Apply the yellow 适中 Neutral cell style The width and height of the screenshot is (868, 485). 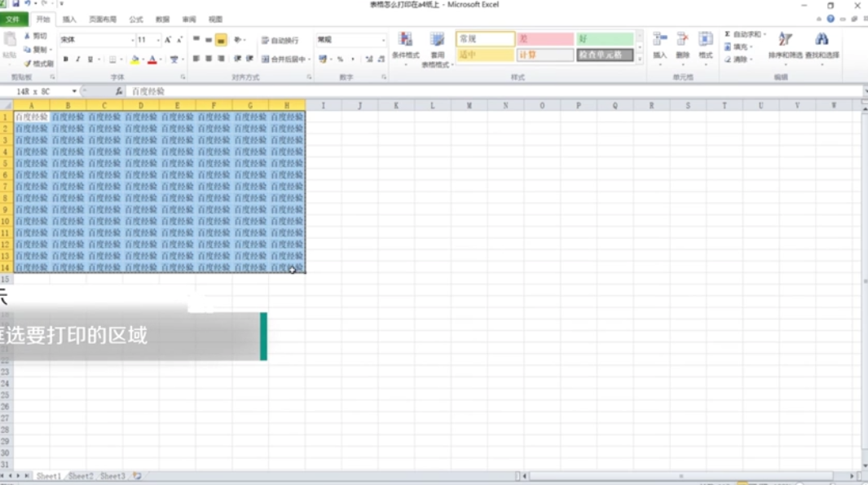(x=485, y=55)
